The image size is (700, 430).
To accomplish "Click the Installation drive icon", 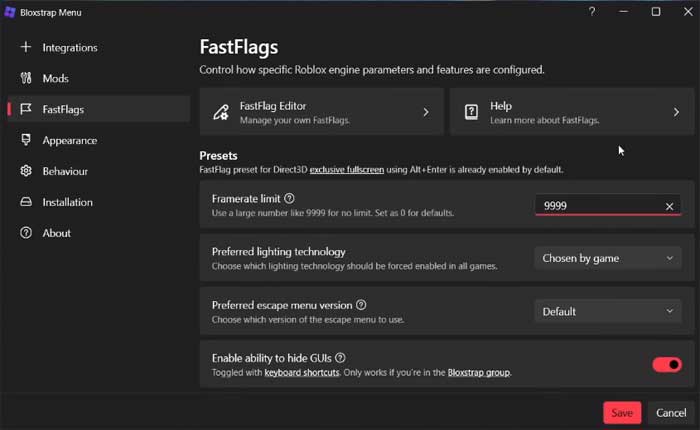I will tap(26, 202).
